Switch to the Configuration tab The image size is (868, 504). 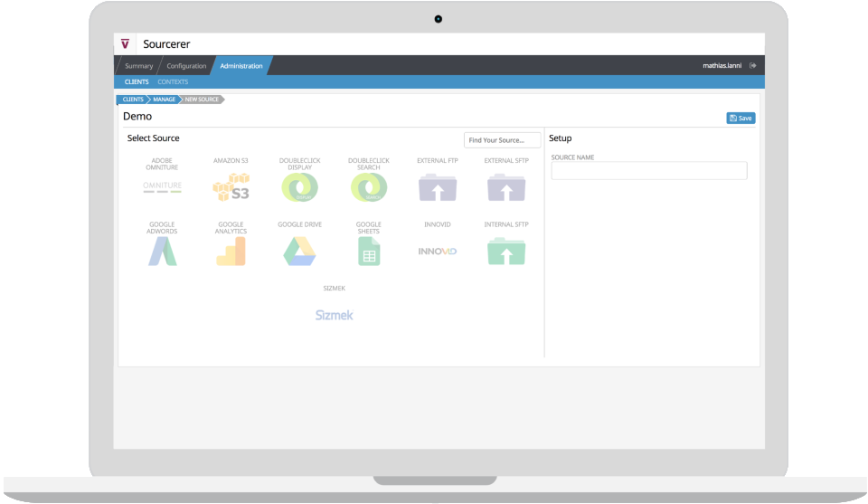pyautogui.click(x=186, y=65)
